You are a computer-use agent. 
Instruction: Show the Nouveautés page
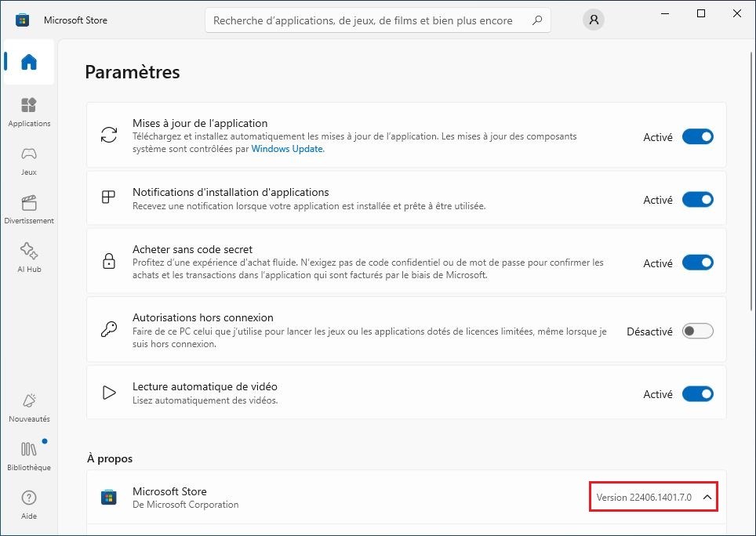pos(29,407)
